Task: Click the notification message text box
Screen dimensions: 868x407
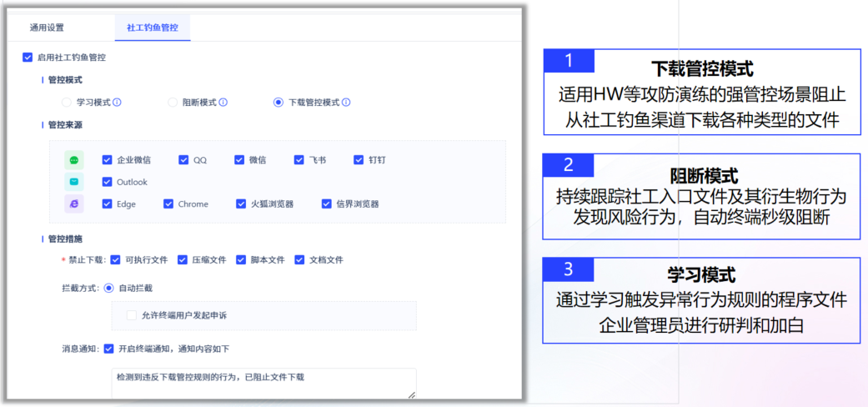Action: coord(263,384)
